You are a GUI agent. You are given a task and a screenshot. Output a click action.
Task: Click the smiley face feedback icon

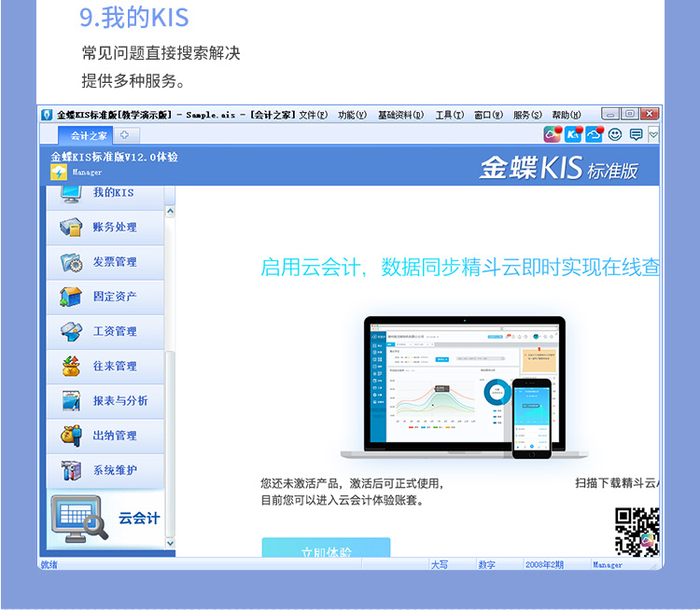click(615, 134)
